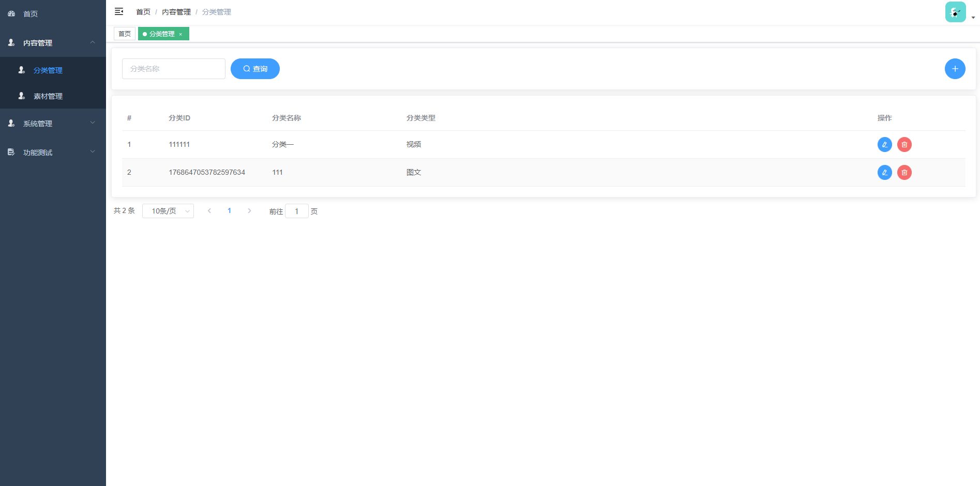This screenshot has height=486, width=980.
Task: Click type cell 视频
Action: [x=414, y=144]
